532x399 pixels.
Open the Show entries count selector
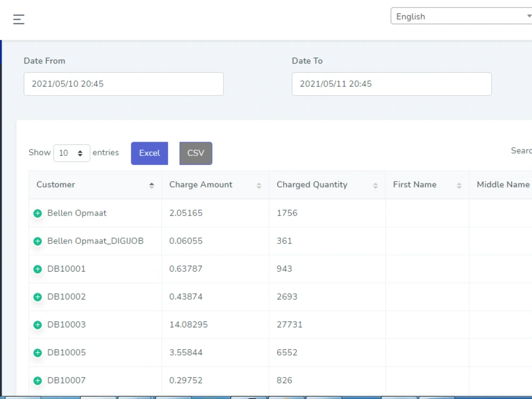click(x=72, y=153)
